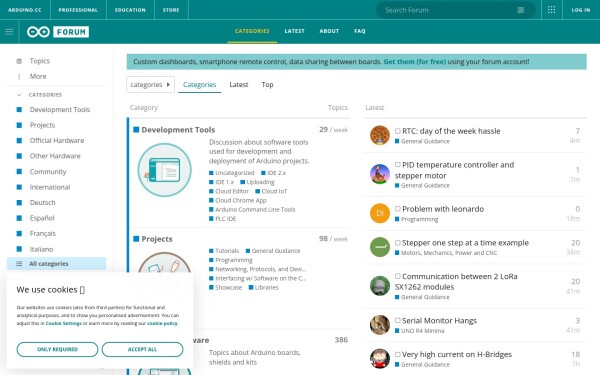The width and height of the screenshot is (600, 375).
Task: Click the More vertical dots icon
Action: click(x=19, y=77)
